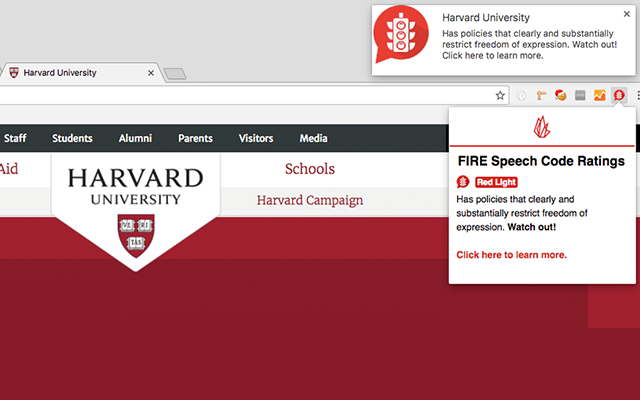
Task: Click the Veritas shield crest
Action: point(136,236)
